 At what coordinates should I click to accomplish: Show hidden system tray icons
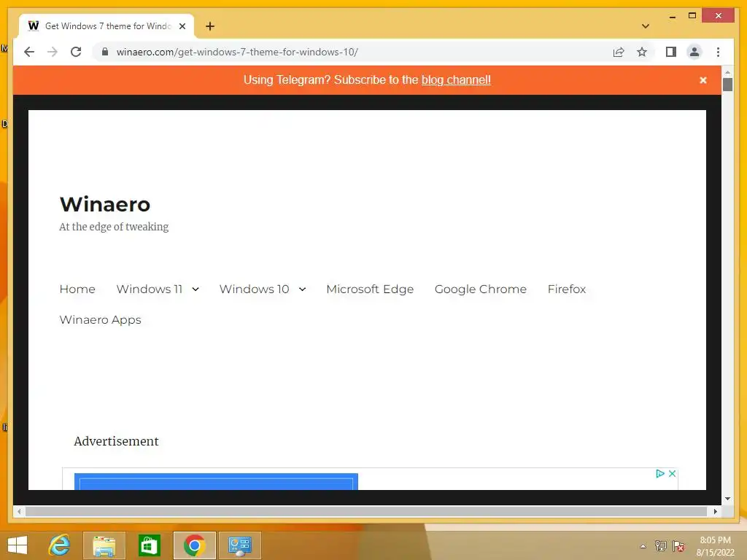click(x=643, y=546)
